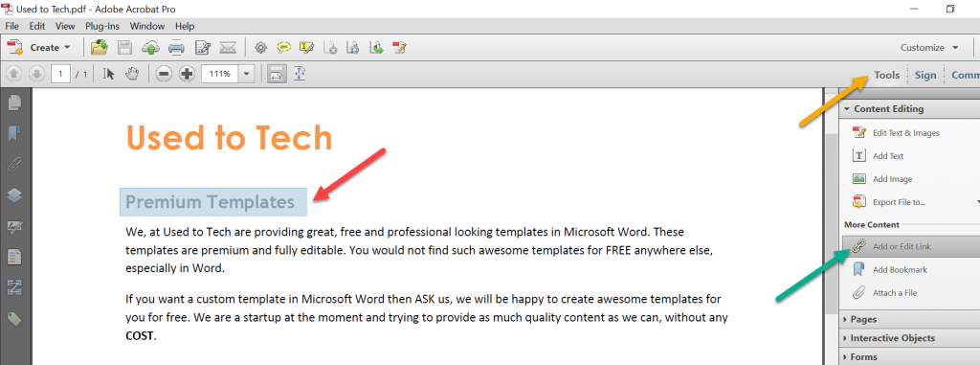Click the 111% zoom value field
This screenshot has height=365, width=980.
point(219,74)
